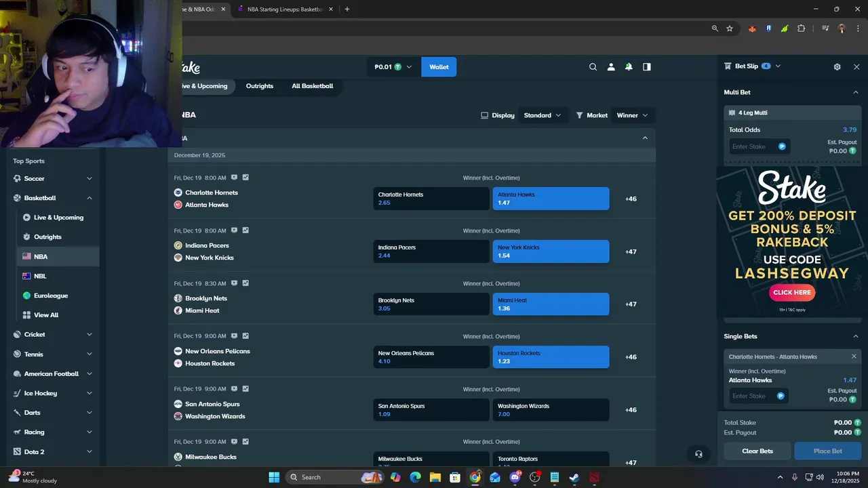Select Indiana Pacers 2.44 odds
The width and height of the screenshot is (868, 488).
(431, 251)
